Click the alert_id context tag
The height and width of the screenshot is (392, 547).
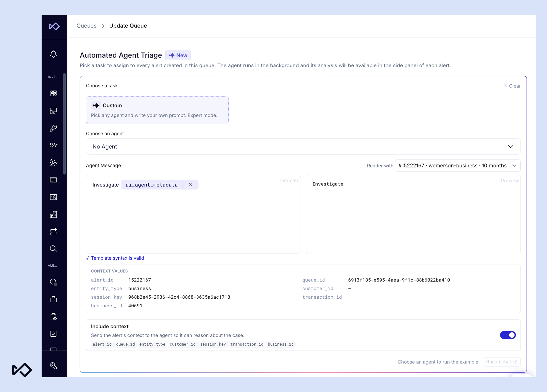[x=102, y=344]
